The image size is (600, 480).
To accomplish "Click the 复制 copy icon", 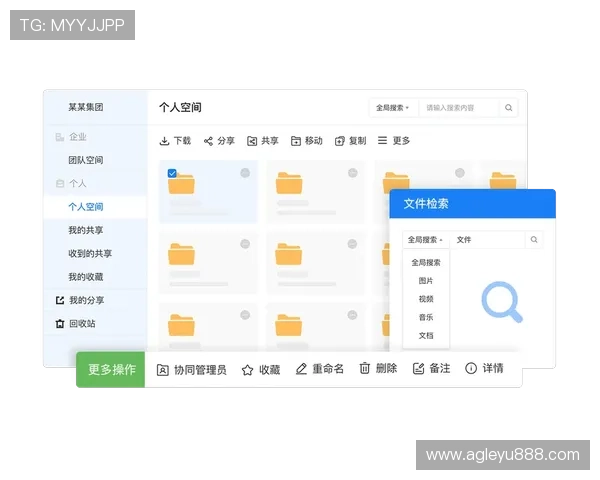I will (339, 141).
